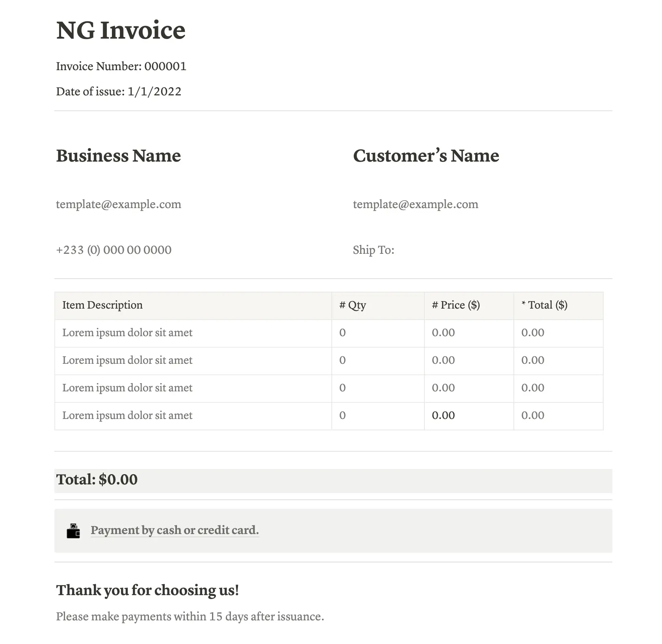Click the "Item Description" column header
The width and height of the screenshot is (662, 644).
102,305
